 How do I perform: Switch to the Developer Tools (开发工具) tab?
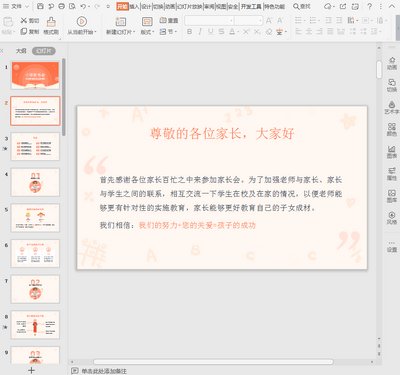[x=251, y=6]
